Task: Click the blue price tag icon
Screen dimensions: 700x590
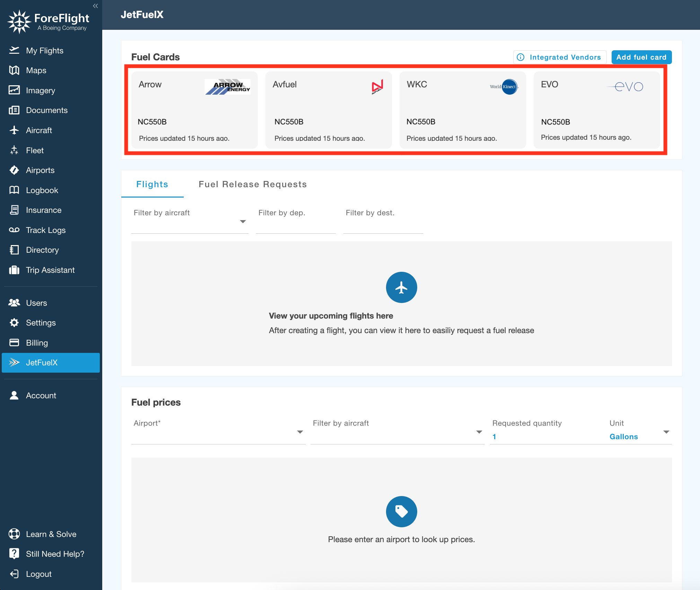Action: click(x=401, y=512)
